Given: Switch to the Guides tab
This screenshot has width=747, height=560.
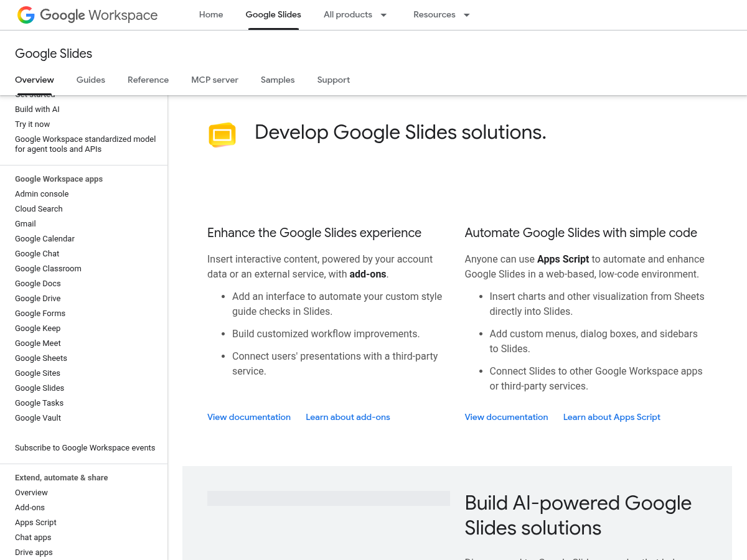Looking at the screenshot, I should click(x=91, y=80).
